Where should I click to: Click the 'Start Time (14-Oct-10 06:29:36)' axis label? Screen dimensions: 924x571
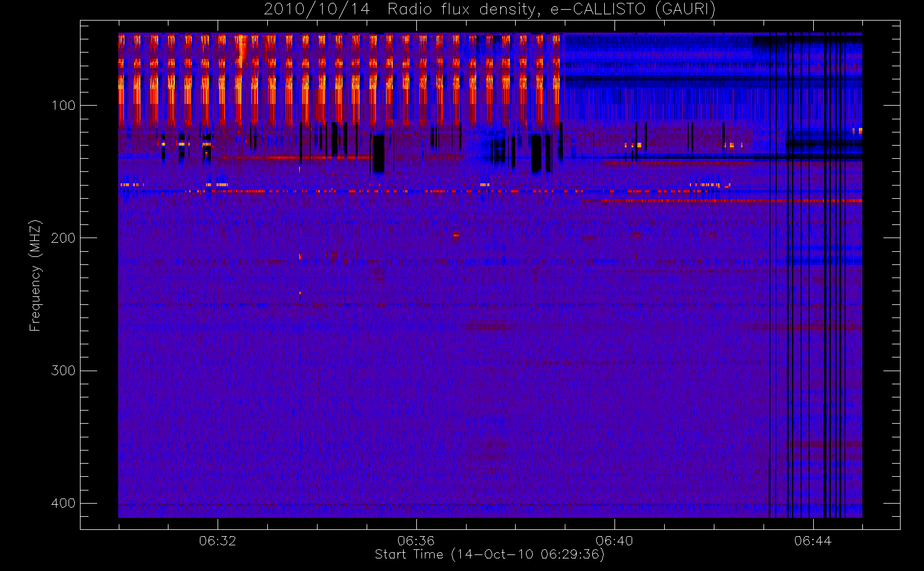pos(489,554)
